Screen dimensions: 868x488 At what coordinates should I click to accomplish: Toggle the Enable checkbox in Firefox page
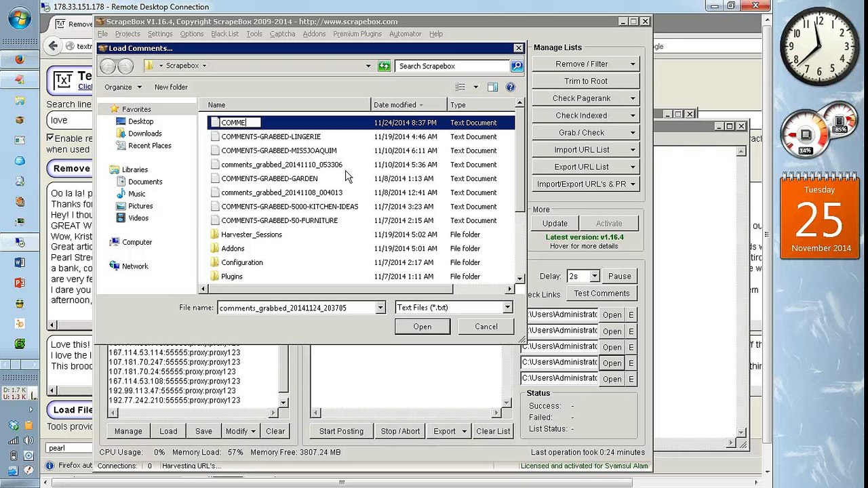click(x=50, y=138)
